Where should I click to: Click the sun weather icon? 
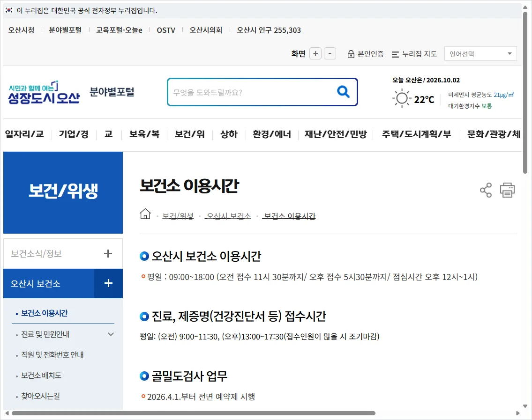[402, 99]
